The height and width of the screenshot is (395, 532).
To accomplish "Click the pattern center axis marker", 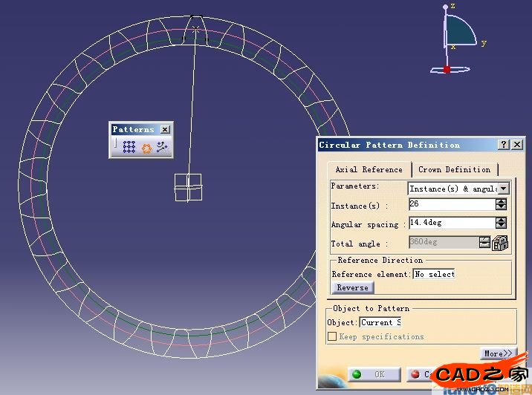I will 188,186.
